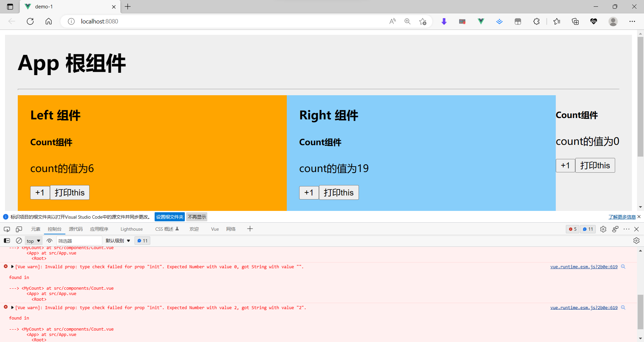
Task: Click 打印this in Right component
Action: click(339, 192)
